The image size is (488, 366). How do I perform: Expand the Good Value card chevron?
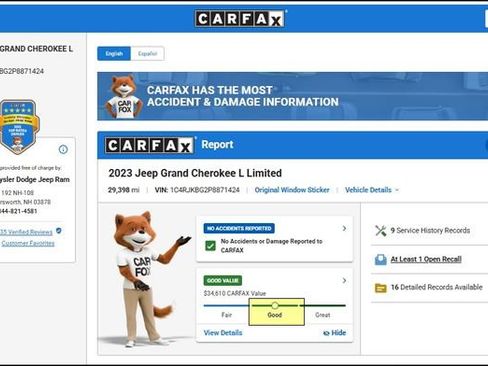click(344, 281)
